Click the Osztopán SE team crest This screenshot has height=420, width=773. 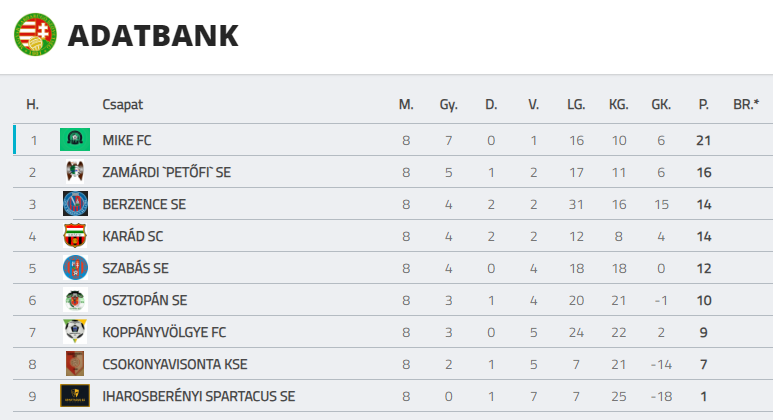[x=75, y=300]
